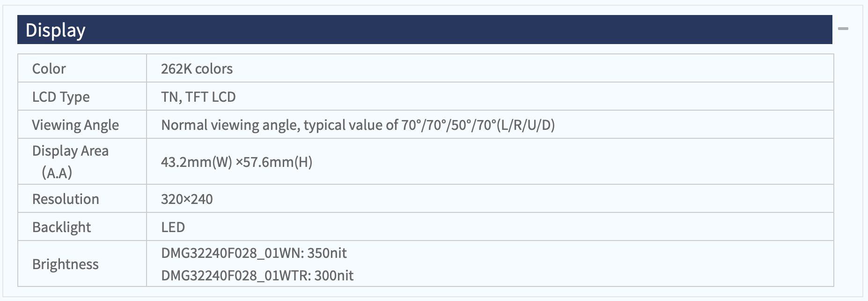Click the 43.2mm(W) ×57.6mm(H) value
The width and height of the screenshot is (868, 301).
coord(236,162)
